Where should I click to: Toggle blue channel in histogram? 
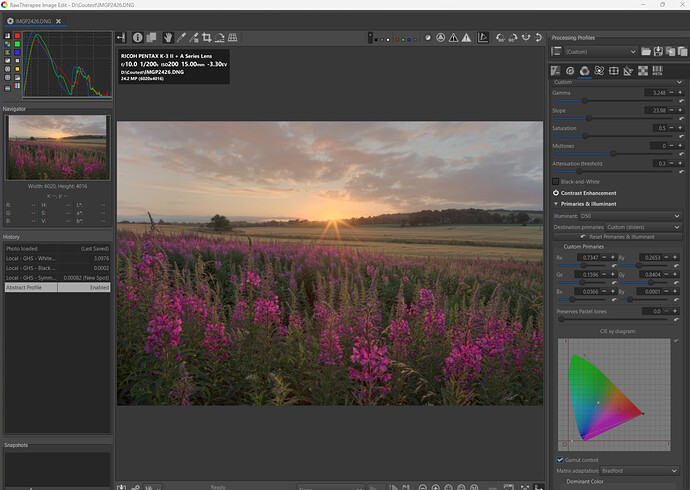click(x=17, y=54)
